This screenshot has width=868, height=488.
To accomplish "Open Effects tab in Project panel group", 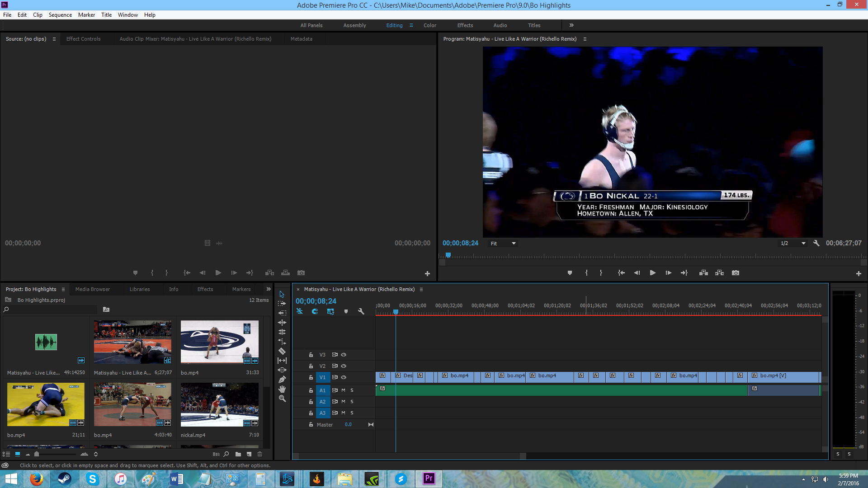I will tap(205, 289).
